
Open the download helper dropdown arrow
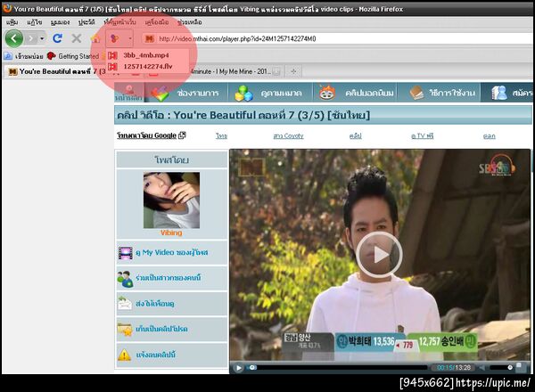[x=130, y=38]
